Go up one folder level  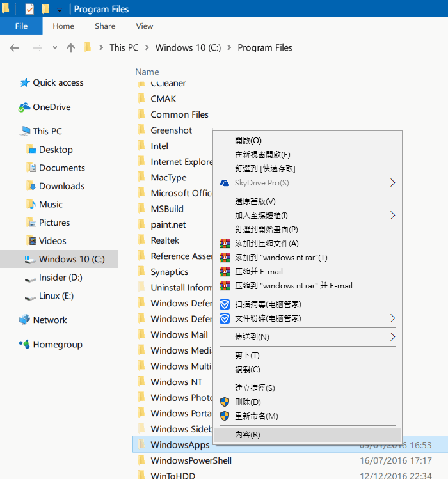pos(70,48)
